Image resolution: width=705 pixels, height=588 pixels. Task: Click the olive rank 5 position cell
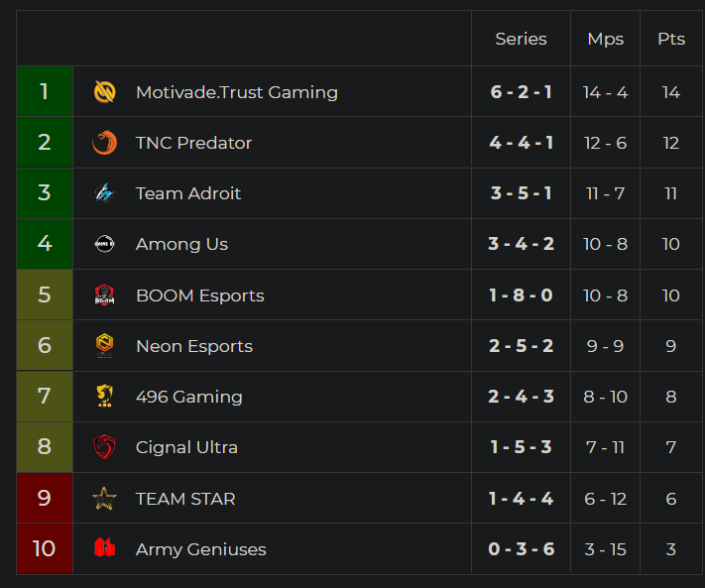pyautogui.click(x=45, y=295)
